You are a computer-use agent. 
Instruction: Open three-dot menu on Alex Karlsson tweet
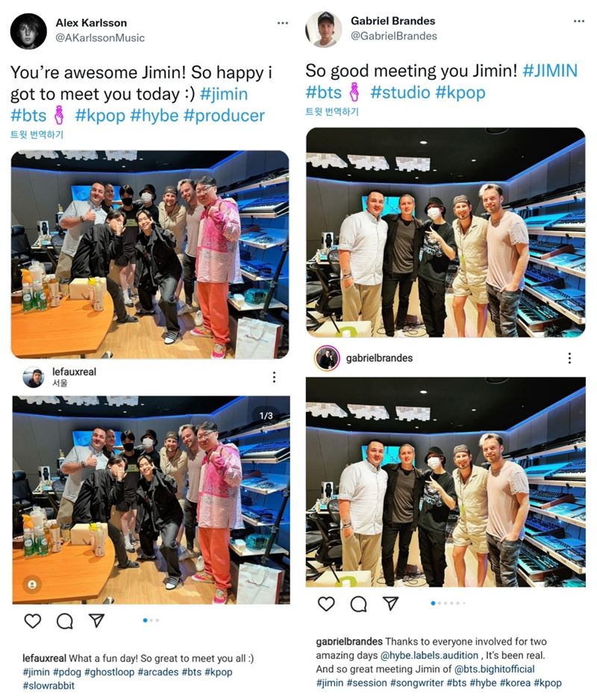point(283,23)
